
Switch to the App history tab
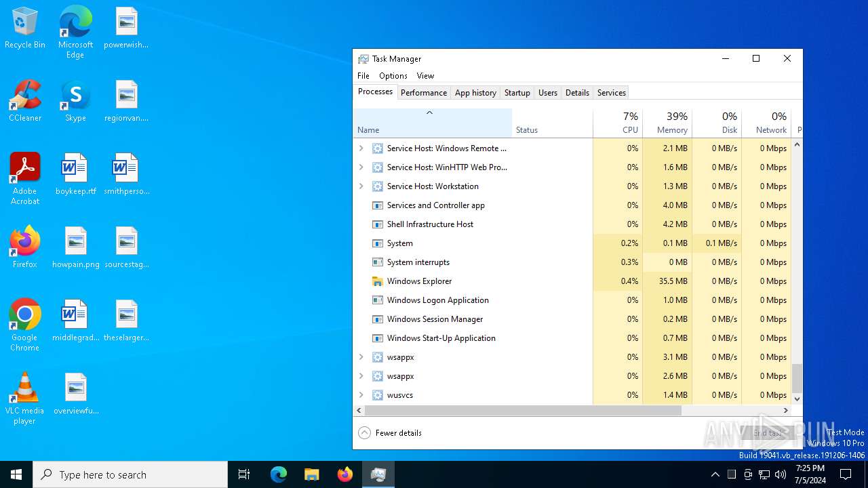[475, 93]
